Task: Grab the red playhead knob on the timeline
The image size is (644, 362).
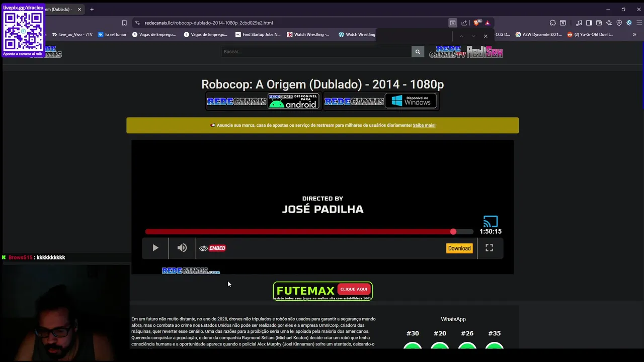Action: [x=453, y=231]
